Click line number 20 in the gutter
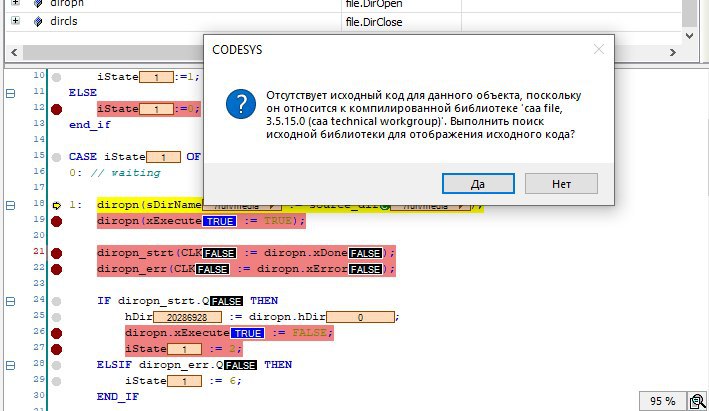This screenshot has width=709, height=411. [x=39, y=235]
